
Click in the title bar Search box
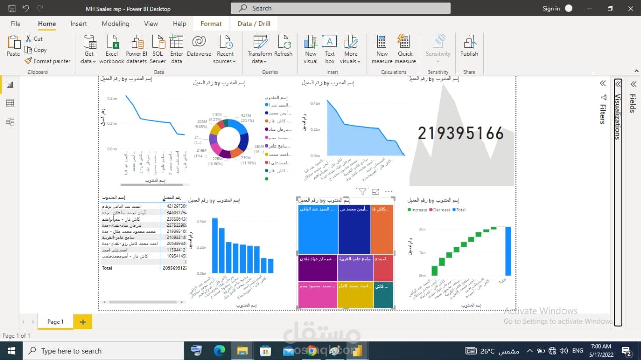click(x=341, y=8)
